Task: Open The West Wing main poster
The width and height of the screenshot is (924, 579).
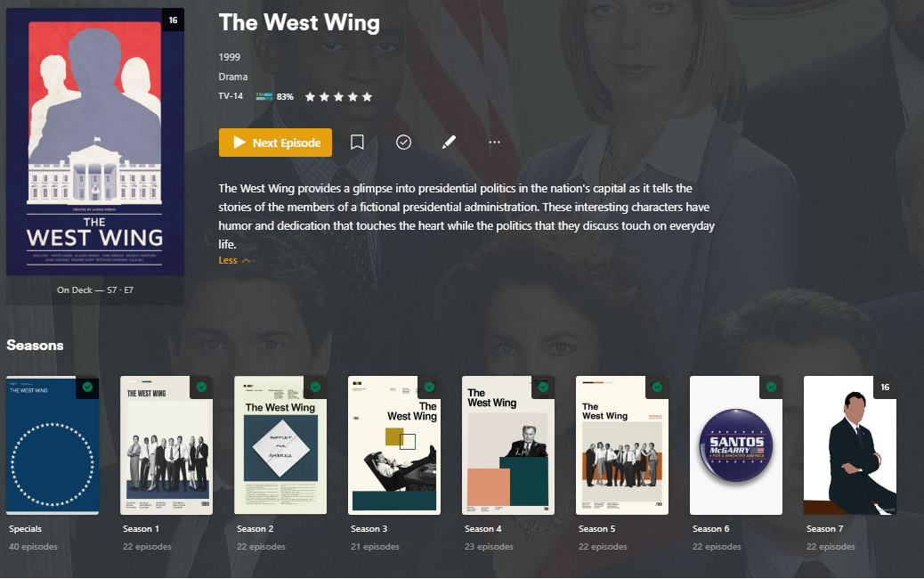Action: point(95,143)
